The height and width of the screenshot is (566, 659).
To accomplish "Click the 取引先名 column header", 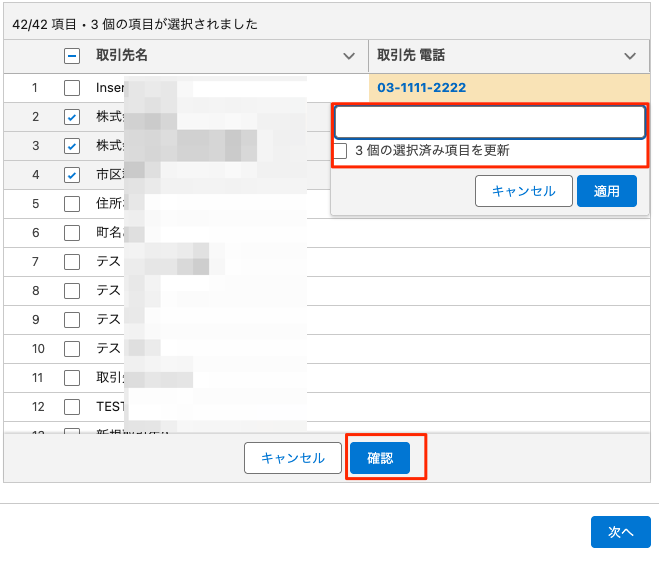I will [122, 56].
